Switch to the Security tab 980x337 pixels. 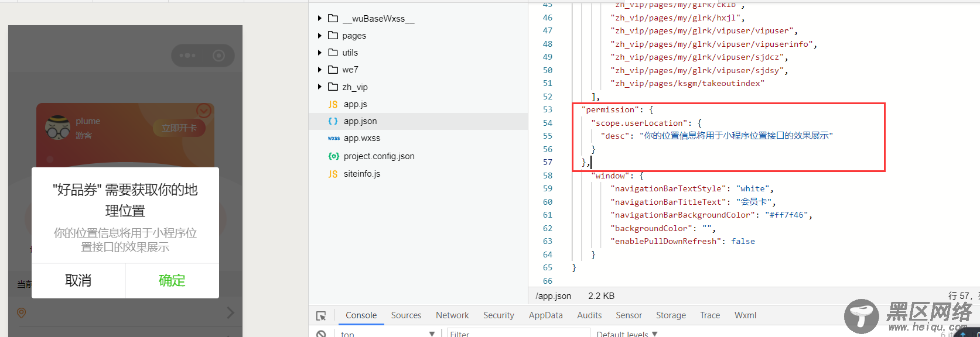(x=498, y=315)
